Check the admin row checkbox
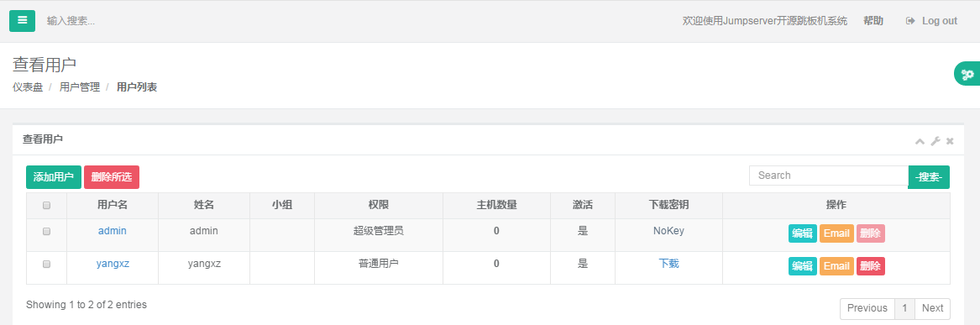Image resolution: width=980 pixels, height=325 pixels. [x=46, y=231]
